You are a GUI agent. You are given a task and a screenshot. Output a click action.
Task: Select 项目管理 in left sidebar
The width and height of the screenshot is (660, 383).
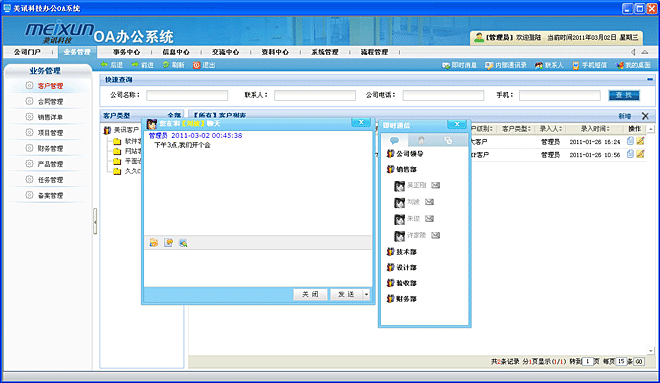tap(50, 133)
